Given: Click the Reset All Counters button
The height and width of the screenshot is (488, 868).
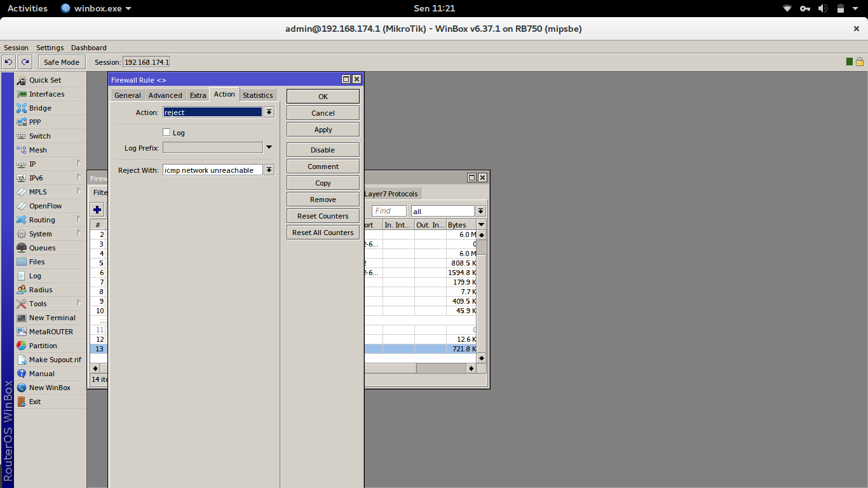Looking at the screenshot, I should 323,232.
